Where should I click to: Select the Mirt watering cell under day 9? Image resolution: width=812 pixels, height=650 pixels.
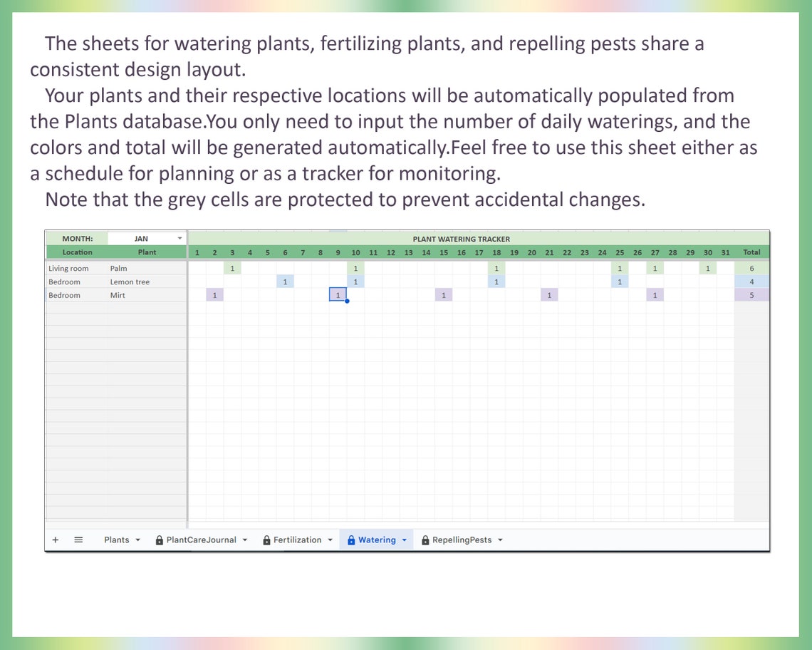(x=338, y=294)
